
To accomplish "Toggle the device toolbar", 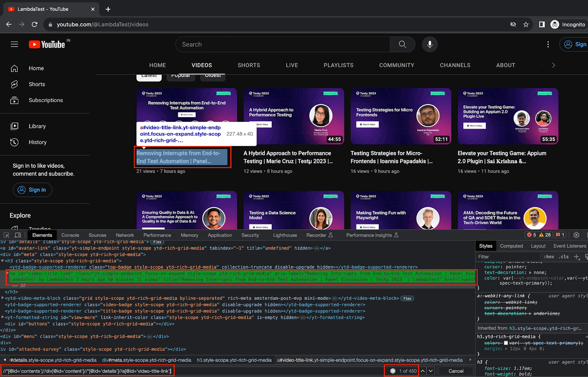I will click(18, 235).
